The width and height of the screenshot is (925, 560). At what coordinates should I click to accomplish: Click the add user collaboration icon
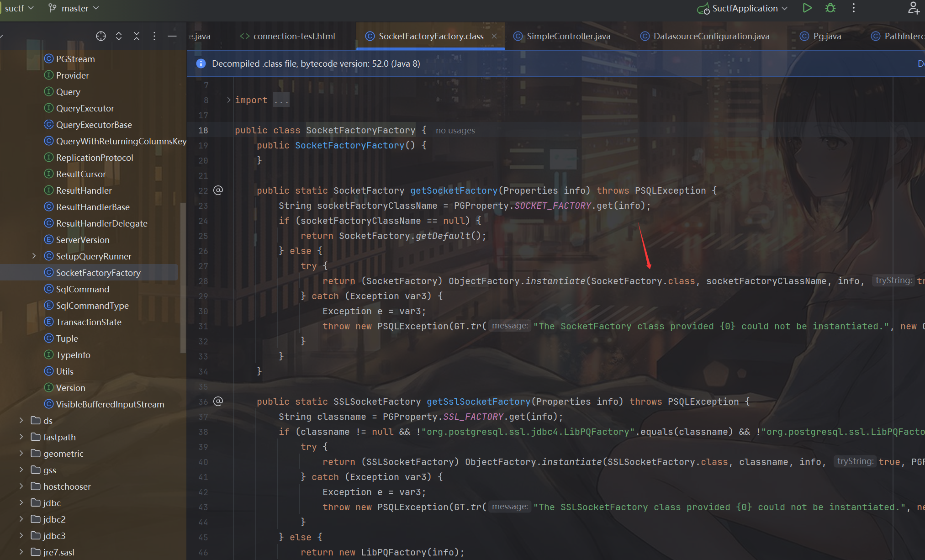[914, 8]
